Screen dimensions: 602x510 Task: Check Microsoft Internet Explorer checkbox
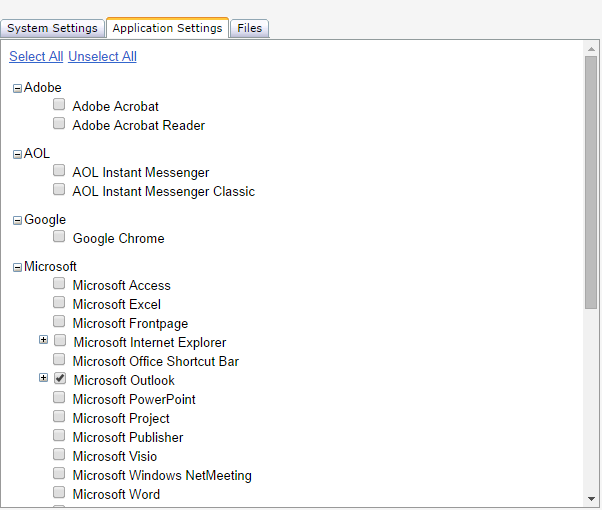(60, 340)
